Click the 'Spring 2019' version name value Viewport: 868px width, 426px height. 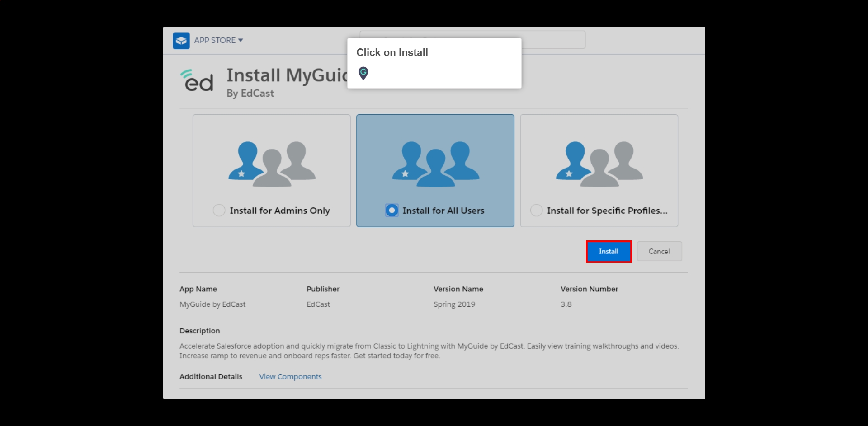(454, 304)
